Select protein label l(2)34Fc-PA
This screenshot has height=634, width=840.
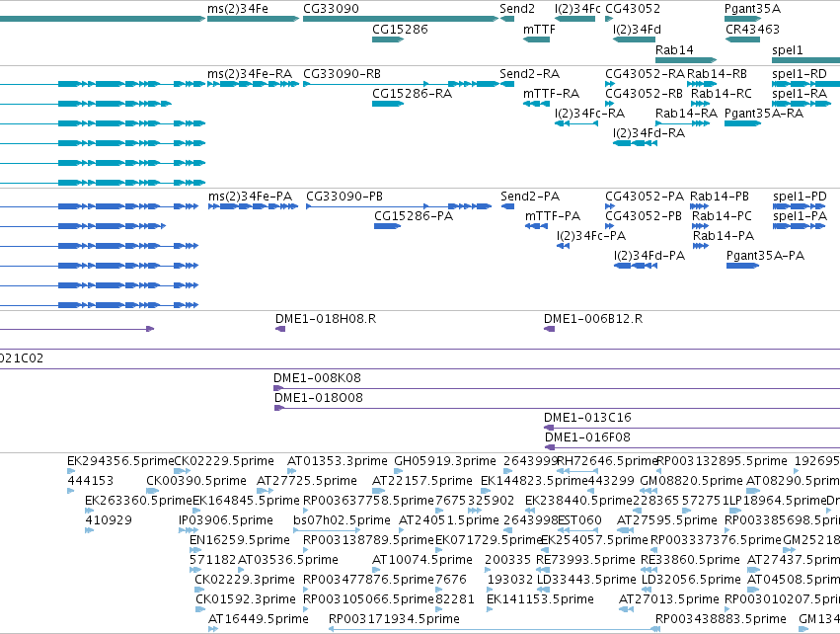pos(591,236)
